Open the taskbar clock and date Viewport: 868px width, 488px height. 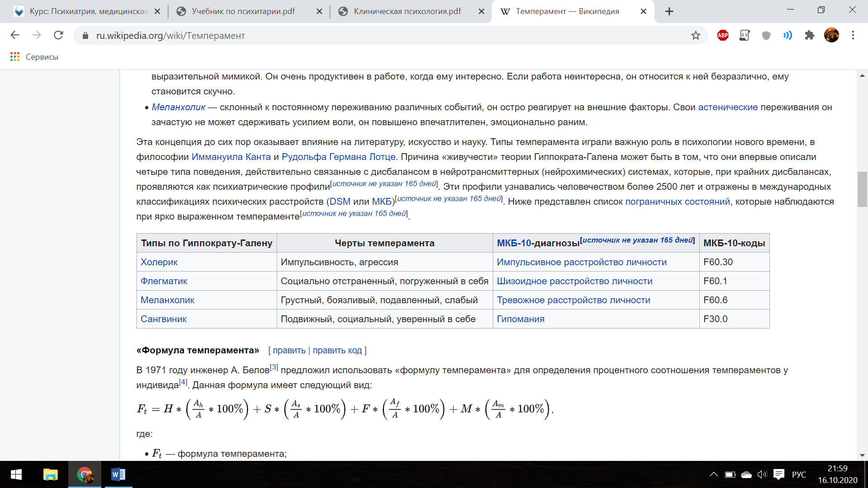[837, 474]
